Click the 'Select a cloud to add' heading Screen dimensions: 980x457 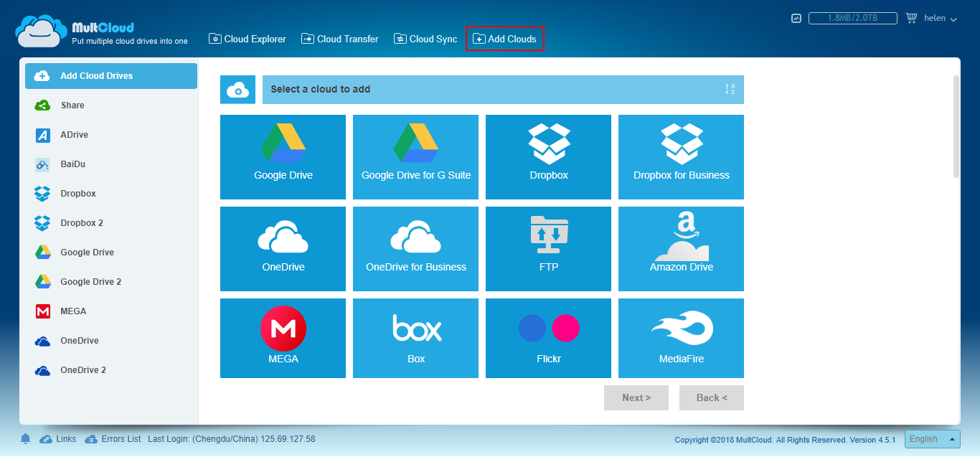pyautogui.click(x=321, y=90)
